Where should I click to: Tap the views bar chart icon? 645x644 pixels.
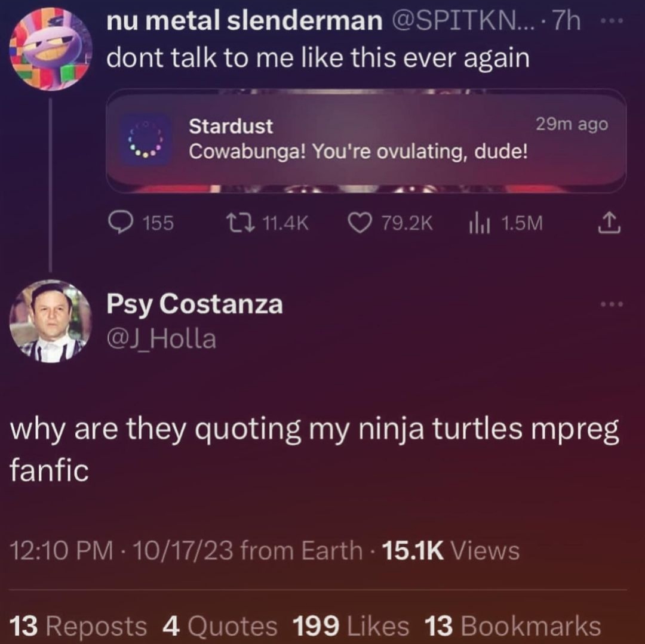coord(480,223)
